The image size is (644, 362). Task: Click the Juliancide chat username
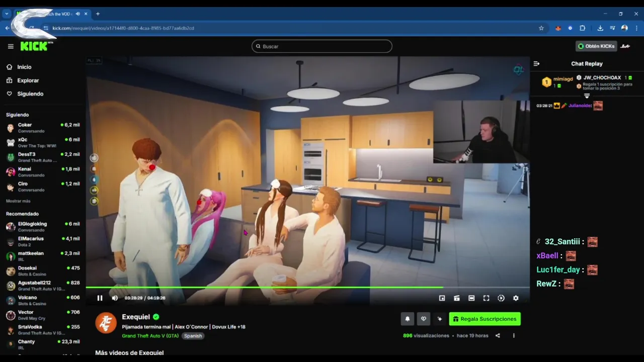[579, 106]
